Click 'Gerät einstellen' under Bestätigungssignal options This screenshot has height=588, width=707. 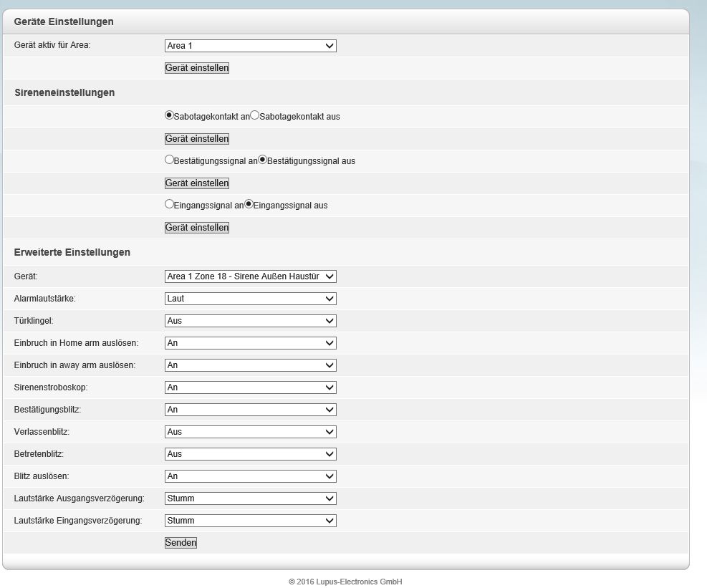click(x=197, y=183)
